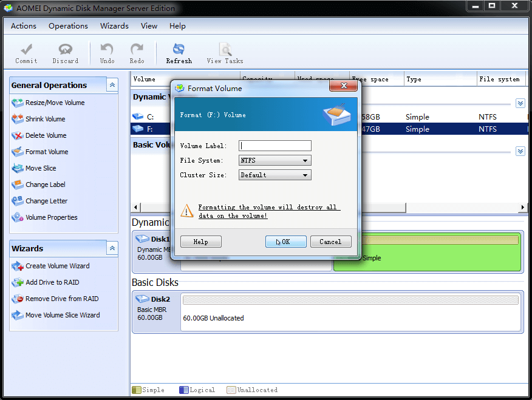Open the View menu
The height and width of the screenshot is (400, 532).
click(149, 25)
